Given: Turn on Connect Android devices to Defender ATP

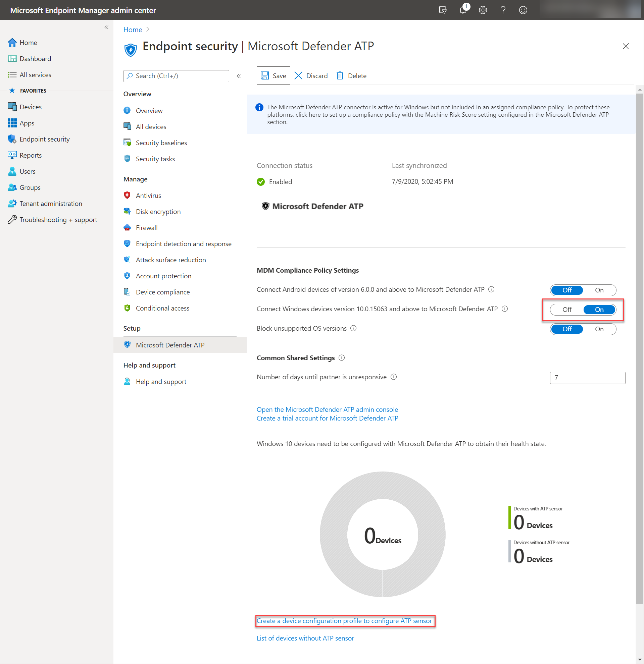Looking at the screenshot, I should coord(599,290).
